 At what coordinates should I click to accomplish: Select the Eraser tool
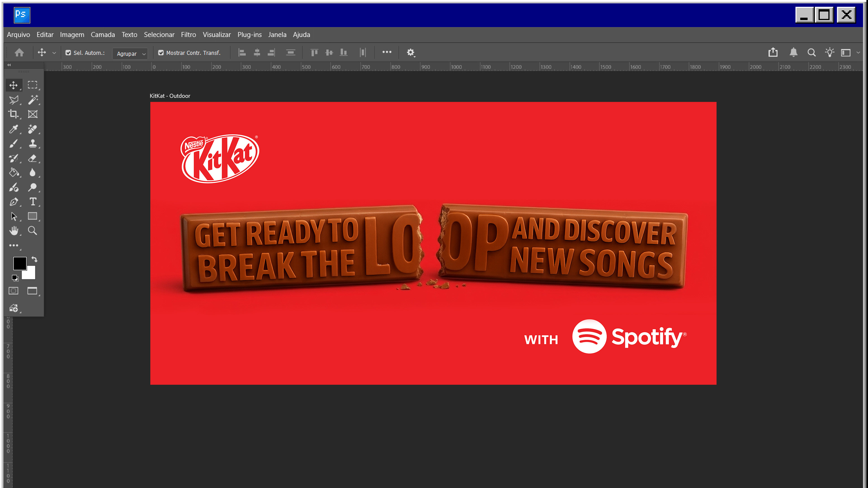coord(33,158)
